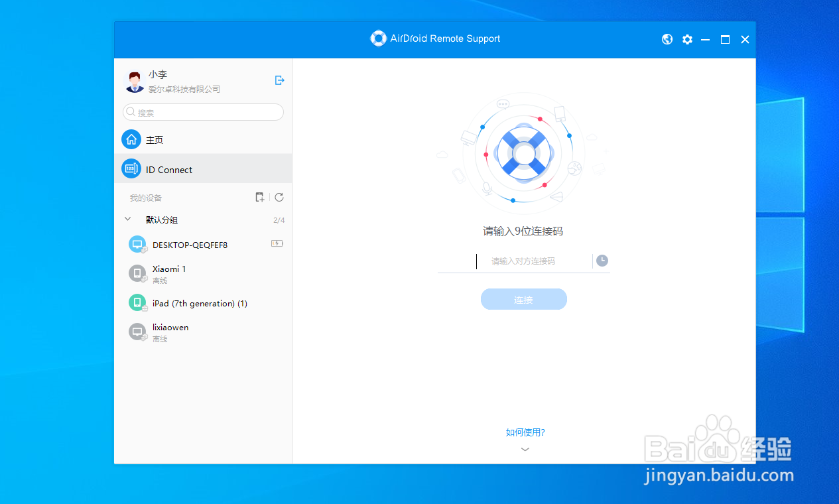This screenshot has height=504, width=839.
Task: Minimize the AirDroid window
Action: tap(706, 40)
